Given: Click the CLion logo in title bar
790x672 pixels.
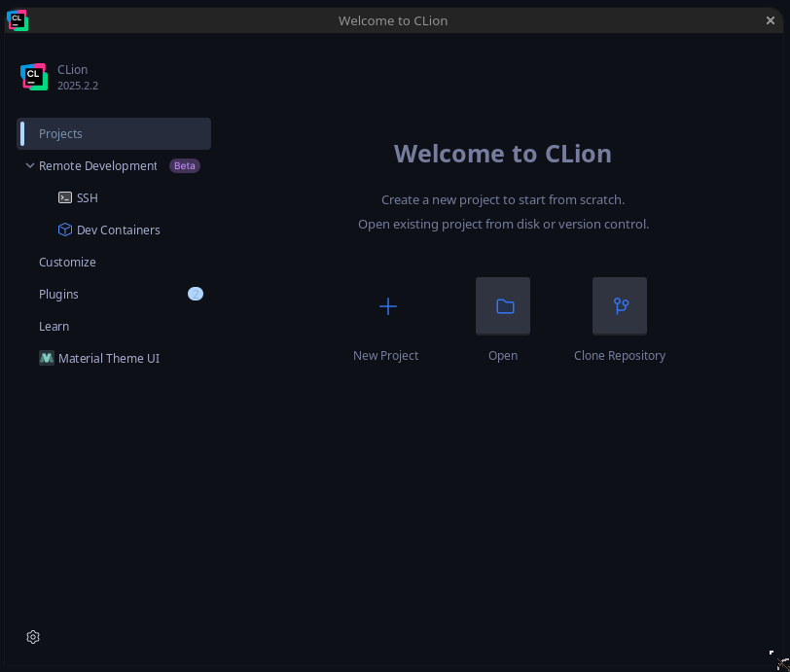Looking at the screenshot, I should (18, 20).
